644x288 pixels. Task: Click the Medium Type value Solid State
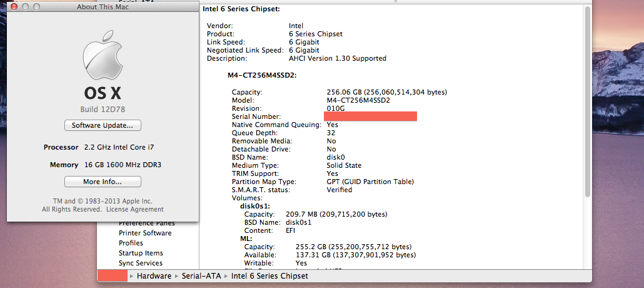coord(344,165)
